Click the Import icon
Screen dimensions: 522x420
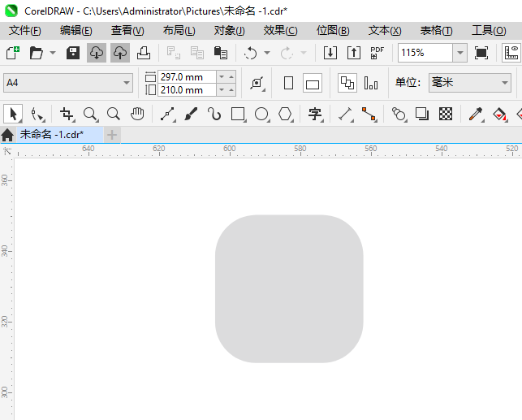(330, 53)
